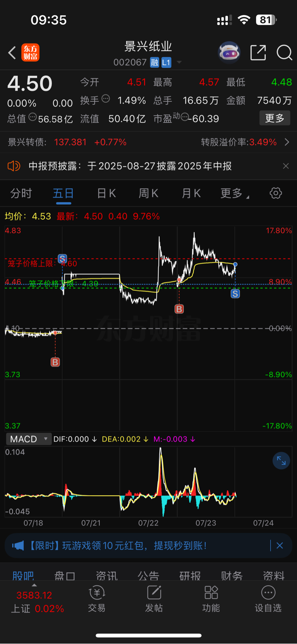297x644 pixels.
Task: Switch to 月K chart tab
Action: point(191,193)
